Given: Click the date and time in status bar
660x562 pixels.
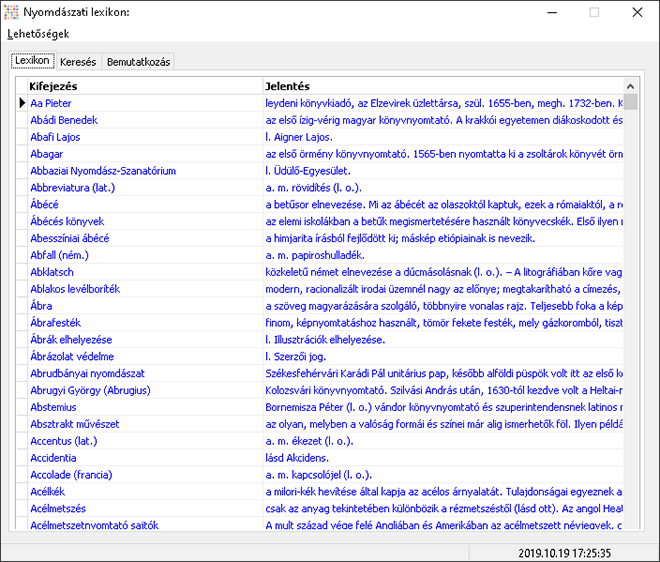Looking at the screenshot, I should click(x=564, y=553).
